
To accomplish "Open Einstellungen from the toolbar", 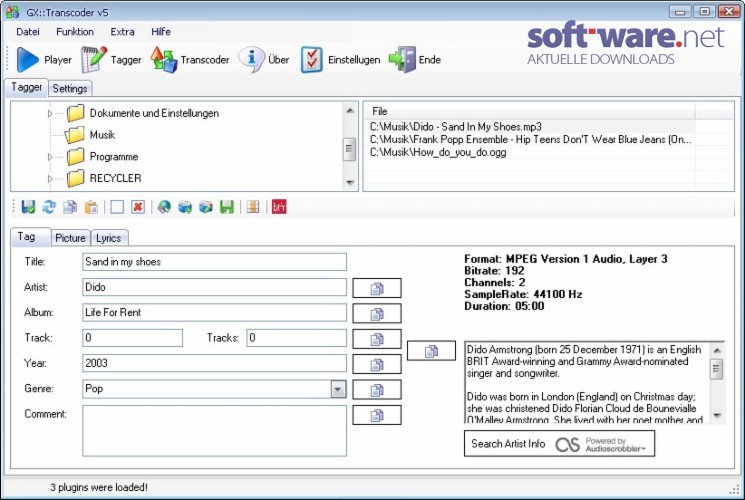I will [340, 60].
